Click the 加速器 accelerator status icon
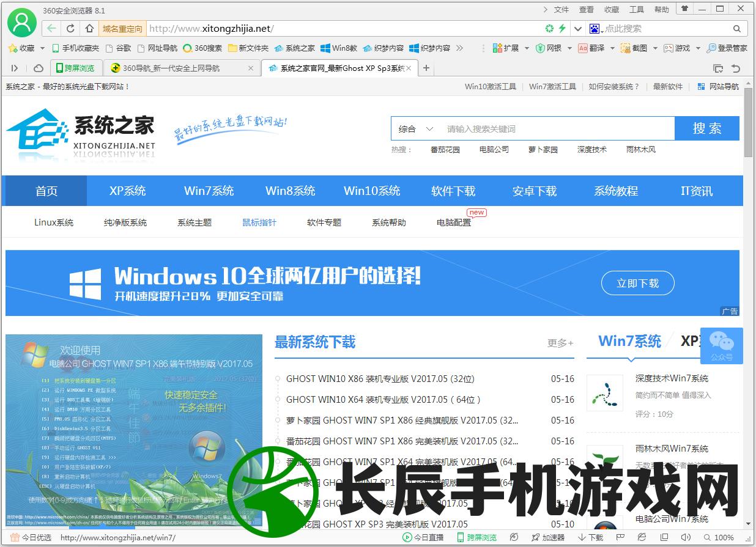Image resolution: width=756 pixels, height=547 pixels. click(x=547, y=538)
